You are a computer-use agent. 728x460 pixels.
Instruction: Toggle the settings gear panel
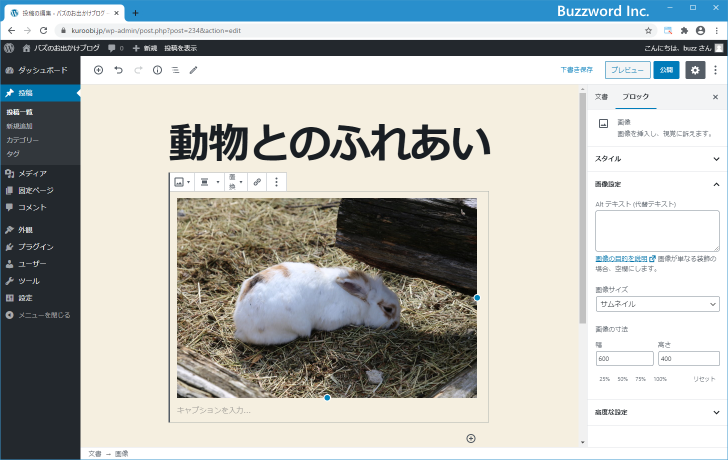[695, 70]
